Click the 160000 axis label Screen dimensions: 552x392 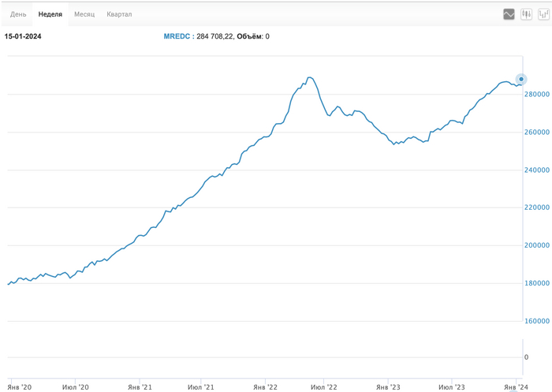pyautogui.click(x=536, y=321)
